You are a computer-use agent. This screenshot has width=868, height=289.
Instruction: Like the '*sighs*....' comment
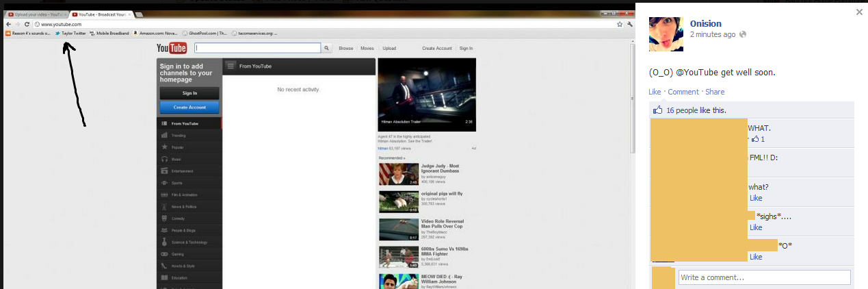point(756,227)
